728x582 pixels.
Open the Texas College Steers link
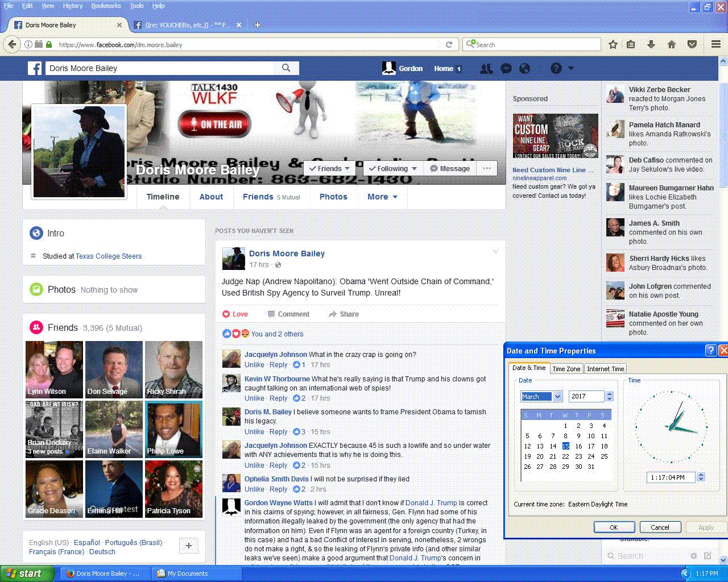click(x=109, y=256)
